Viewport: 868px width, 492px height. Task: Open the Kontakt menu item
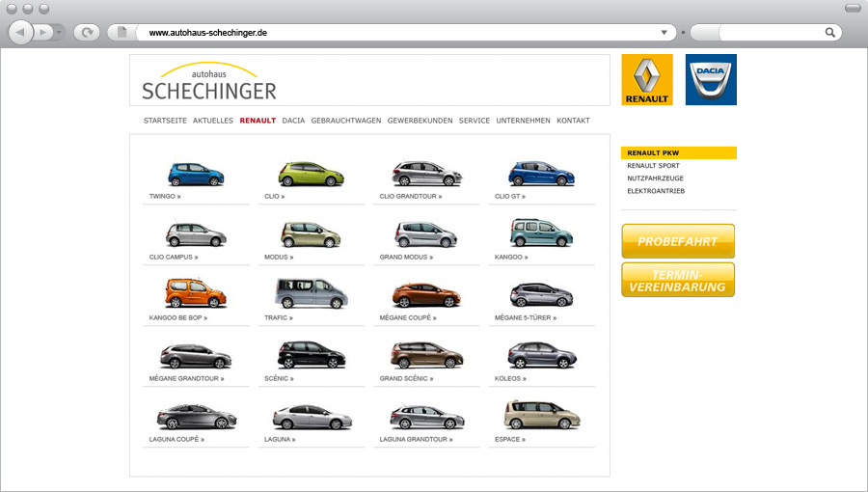click(573, 120)
